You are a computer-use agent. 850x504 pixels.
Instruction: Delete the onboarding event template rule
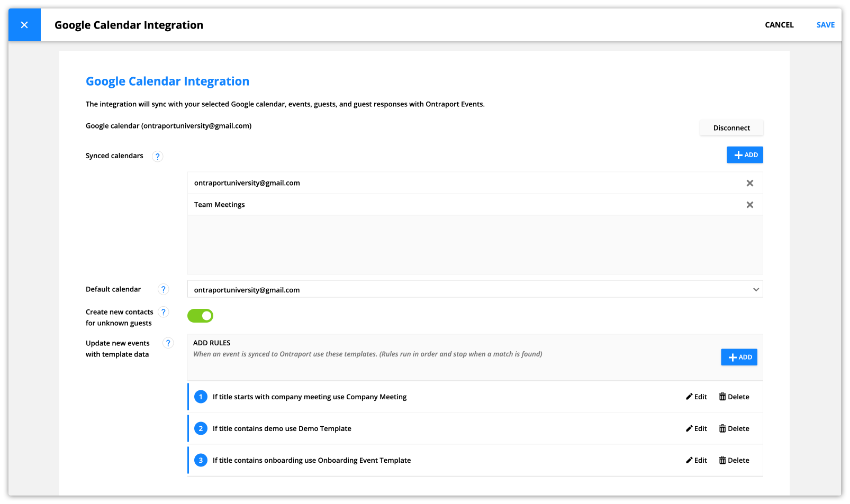pyautogui.click(x=734, y=461)
